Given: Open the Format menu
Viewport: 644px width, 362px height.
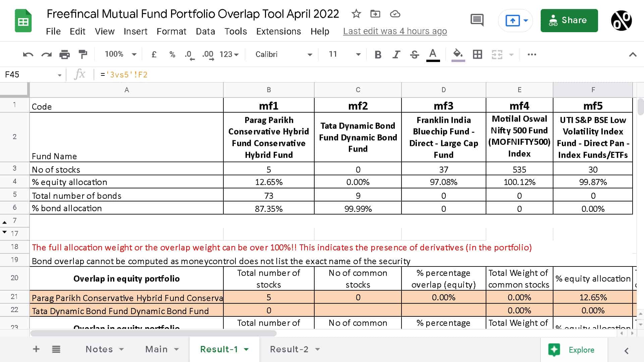Looking at the screenshot, I should (171, 31).
